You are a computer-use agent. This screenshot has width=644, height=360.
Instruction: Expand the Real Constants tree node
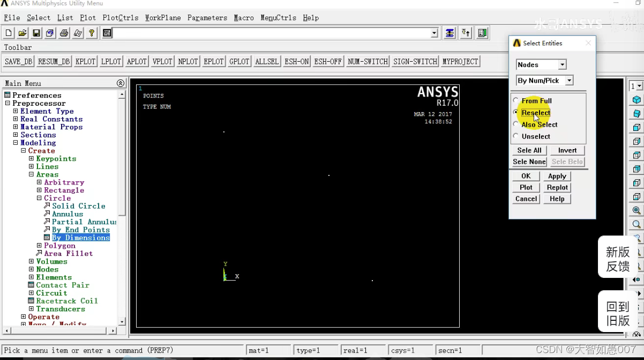[x=16, y=119]
